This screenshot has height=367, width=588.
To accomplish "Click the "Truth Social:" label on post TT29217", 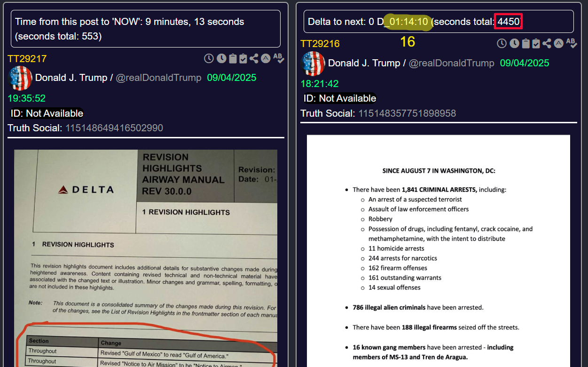I will click(x=35, y=128).
